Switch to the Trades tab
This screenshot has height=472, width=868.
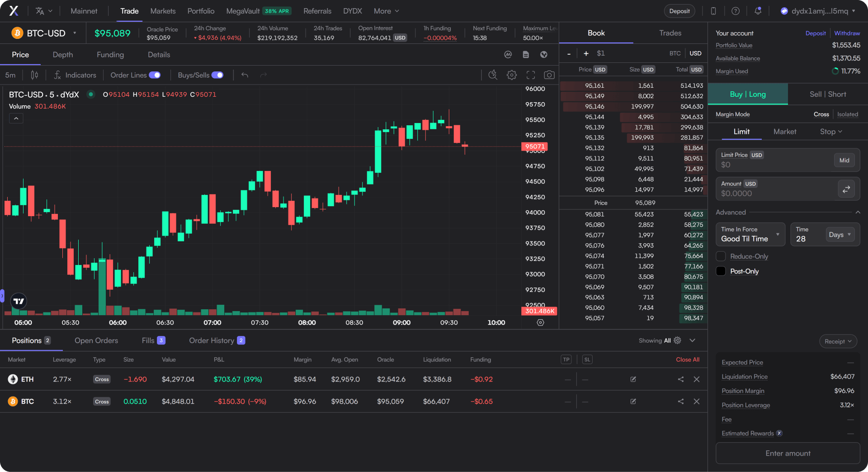pos(670,33)
